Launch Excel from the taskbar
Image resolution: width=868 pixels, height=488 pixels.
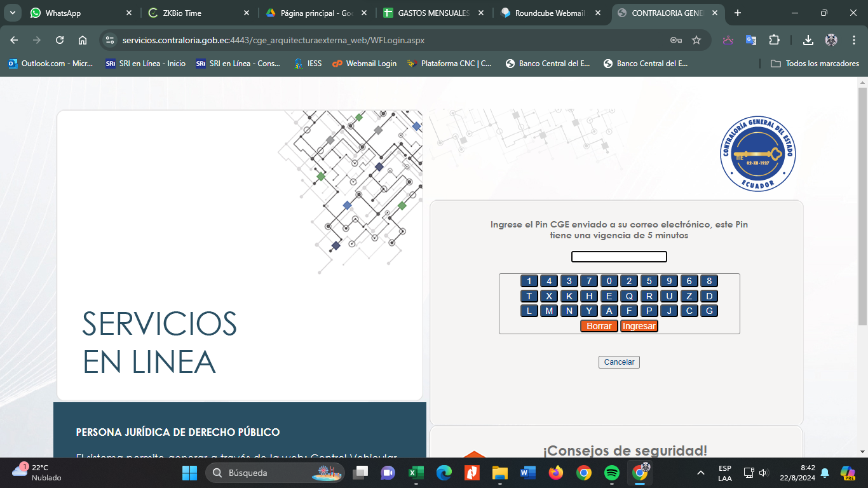pyautogui.click(x=416, y=473)
